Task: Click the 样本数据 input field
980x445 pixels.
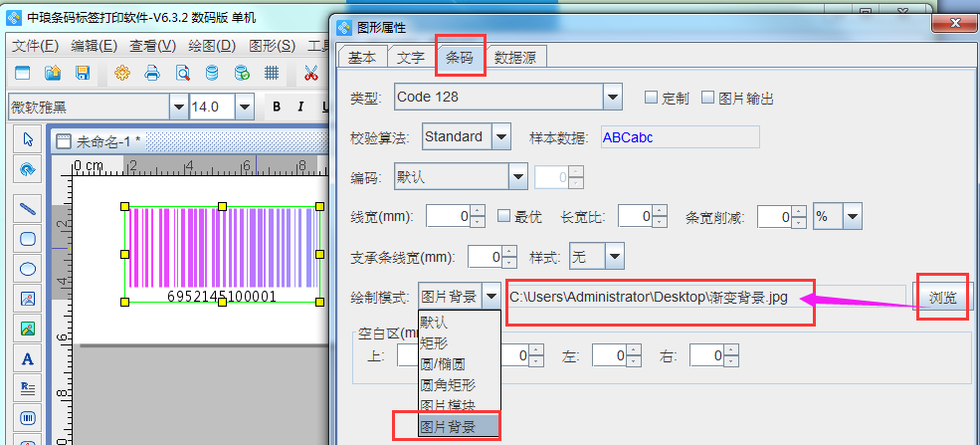Action: point(678,137)
